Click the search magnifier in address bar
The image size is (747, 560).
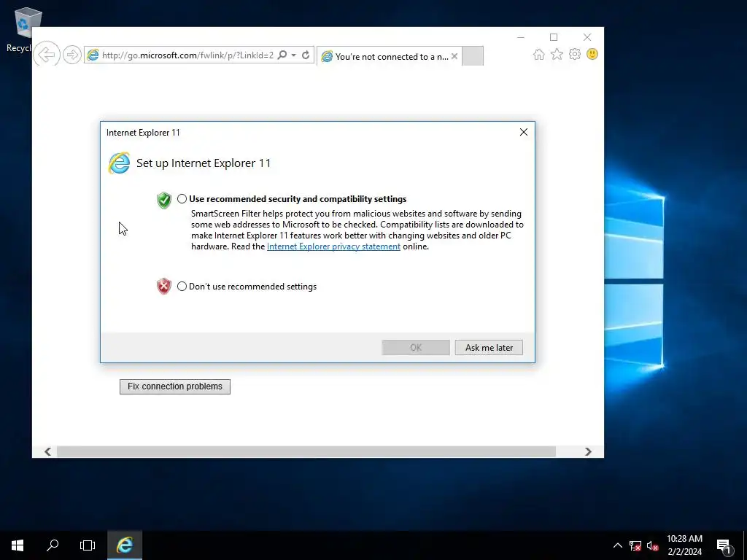tap(282, 55)
